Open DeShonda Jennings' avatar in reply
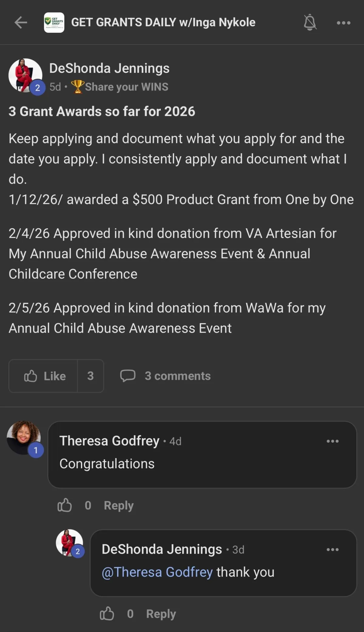 tap(69, 543)
